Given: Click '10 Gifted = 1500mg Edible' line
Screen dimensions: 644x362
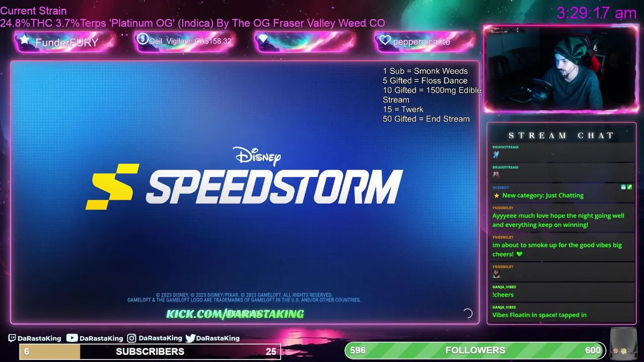Looking at the screenshot, I should click(x=432, y=90).
